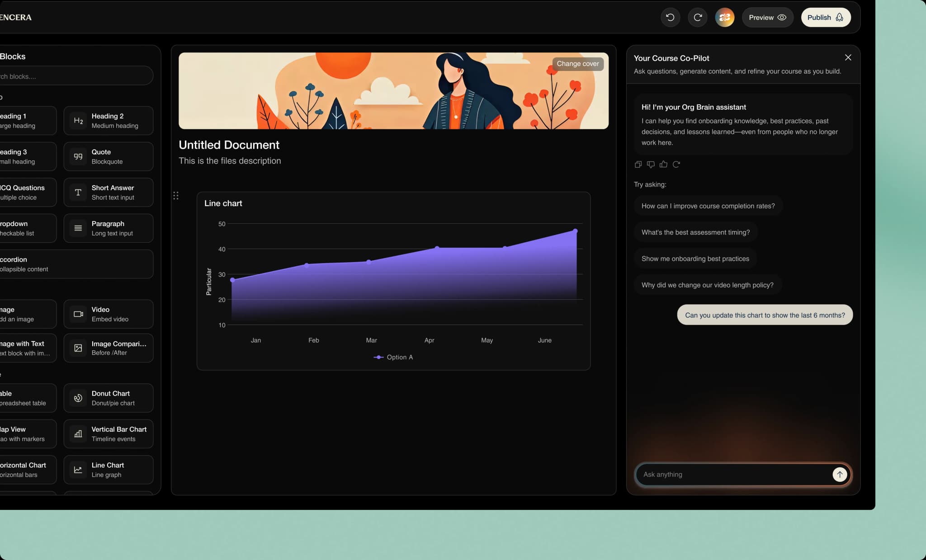The image size is (926, 560).
Task: Insert a Line Chart block
Action: [109, 470]
